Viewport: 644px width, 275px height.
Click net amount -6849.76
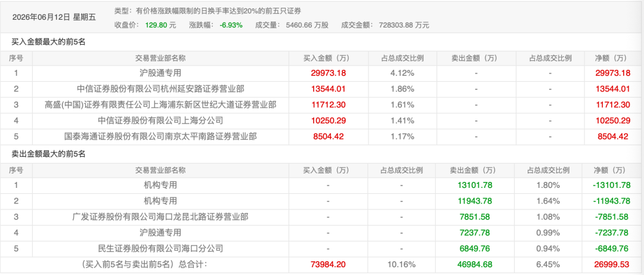pos(612,248)
